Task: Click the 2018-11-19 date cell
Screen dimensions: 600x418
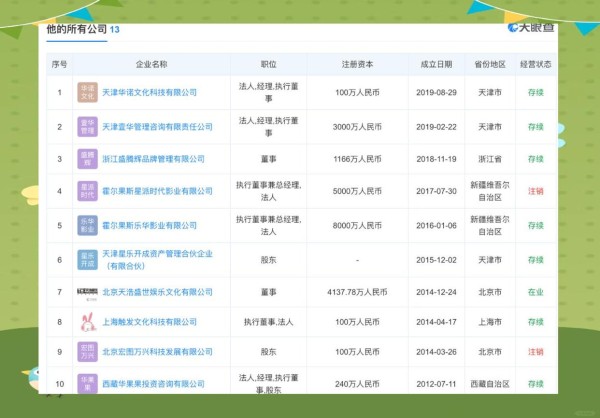Action: tap(436, 159)
